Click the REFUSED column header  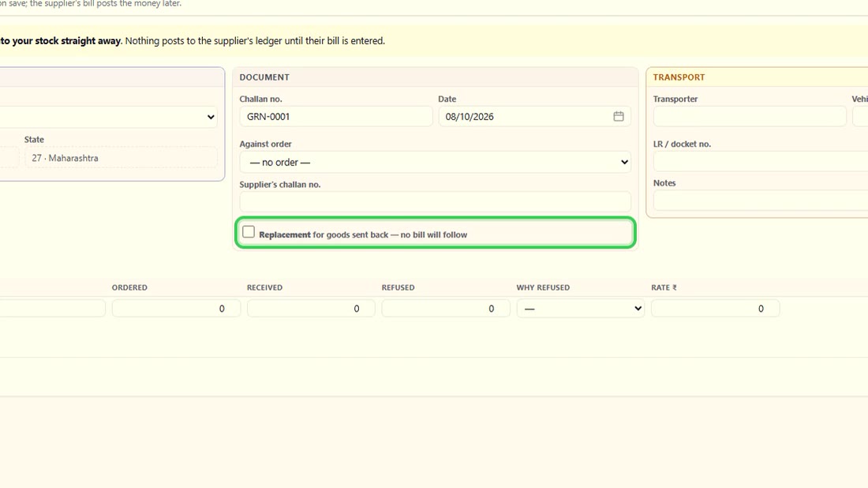click(398, 287)
